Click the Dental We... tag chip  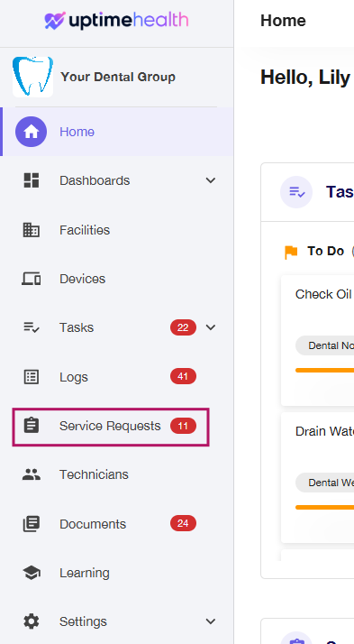(x=325, y=483)
